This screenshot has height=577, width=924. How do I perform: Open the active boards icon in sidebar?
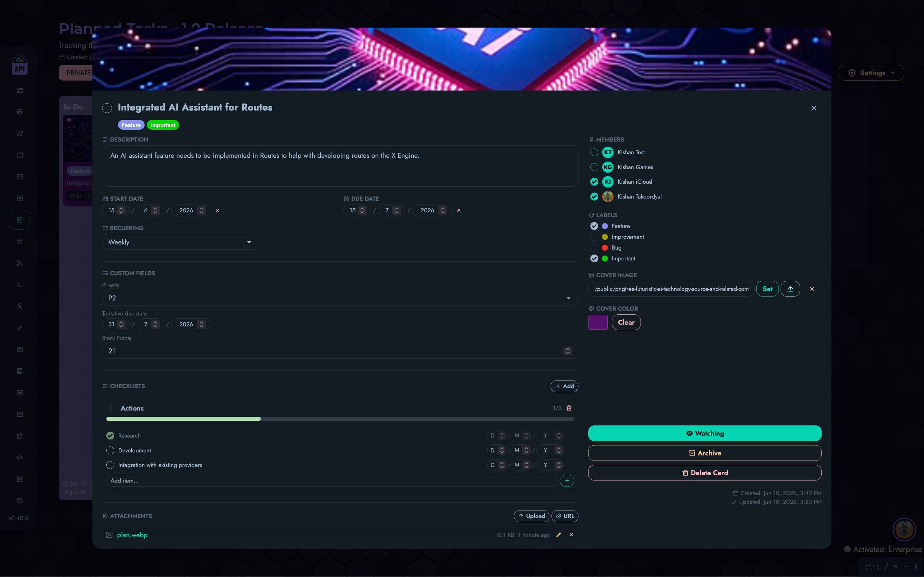(x=20, y=220)
